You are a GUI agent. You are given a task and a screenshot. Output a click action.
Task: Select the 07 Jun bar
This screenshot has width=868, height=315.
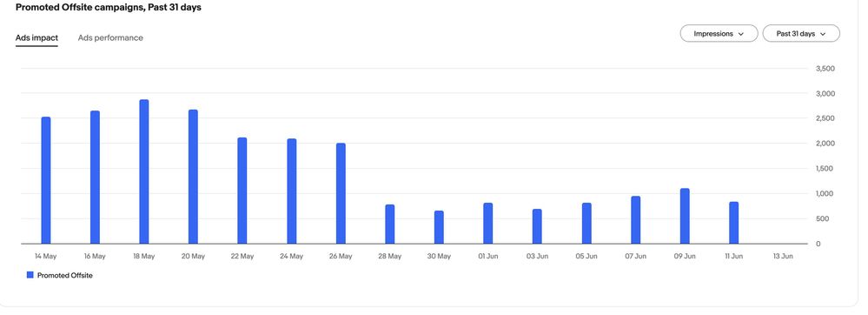tap(635, 220)
